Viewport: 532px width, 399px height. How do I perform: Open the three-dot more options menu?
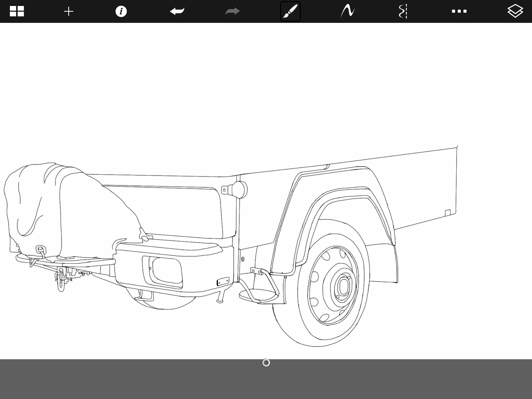click(x=459, y=11)
